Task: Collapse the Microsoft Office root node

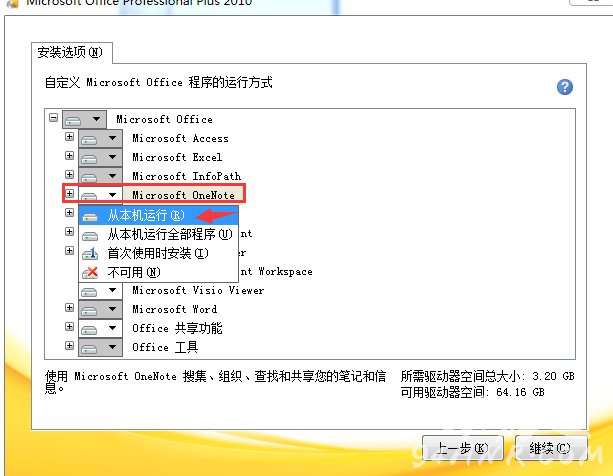Action: (54, 117)
